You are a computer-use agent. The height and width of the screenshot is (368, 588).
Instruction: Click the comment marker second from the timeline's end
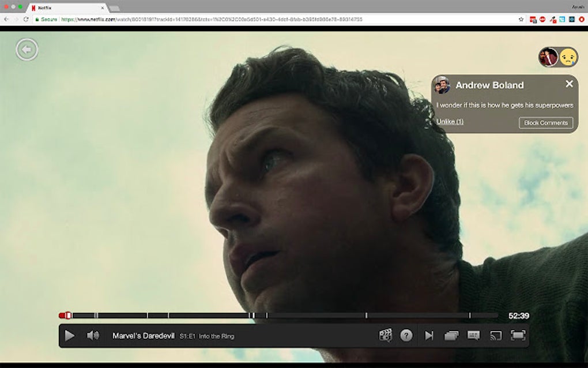tap(367, 316)
